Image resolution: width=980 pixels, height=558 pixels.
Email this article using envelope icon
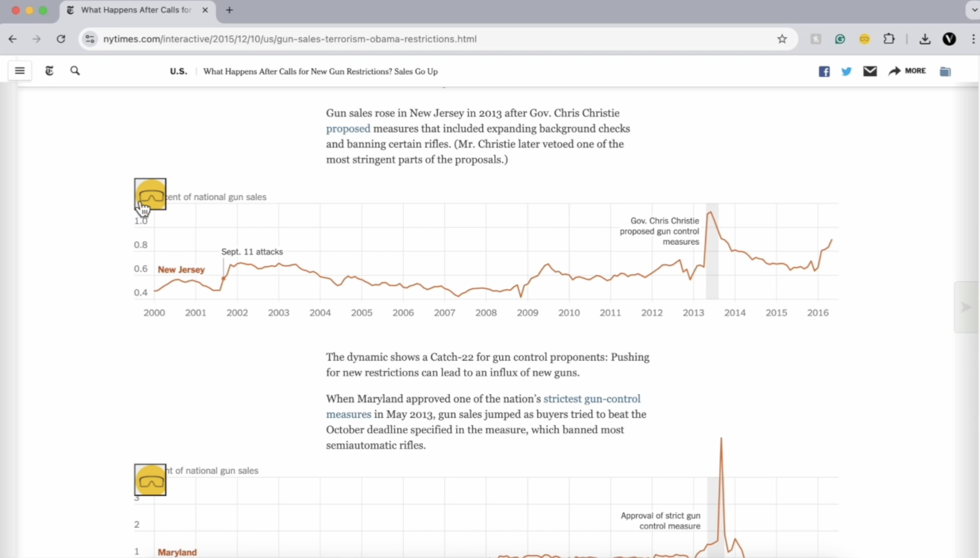coord(870,71)
